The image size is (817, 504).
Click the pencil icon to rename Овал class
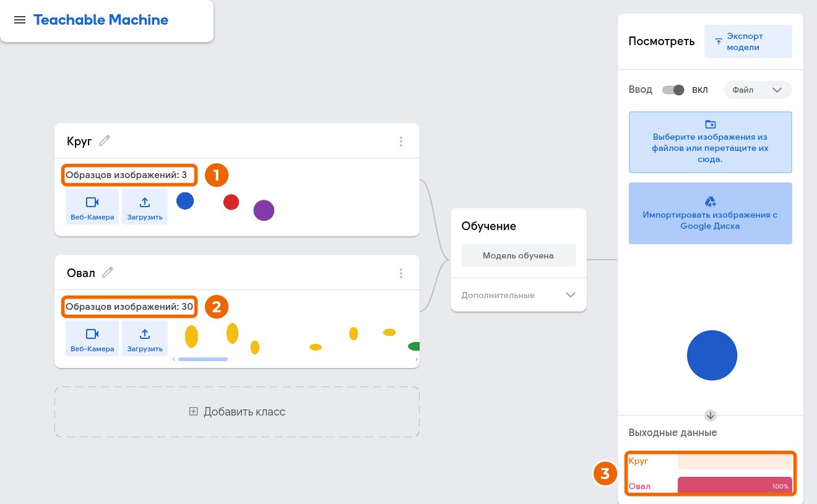coord(108,272)
